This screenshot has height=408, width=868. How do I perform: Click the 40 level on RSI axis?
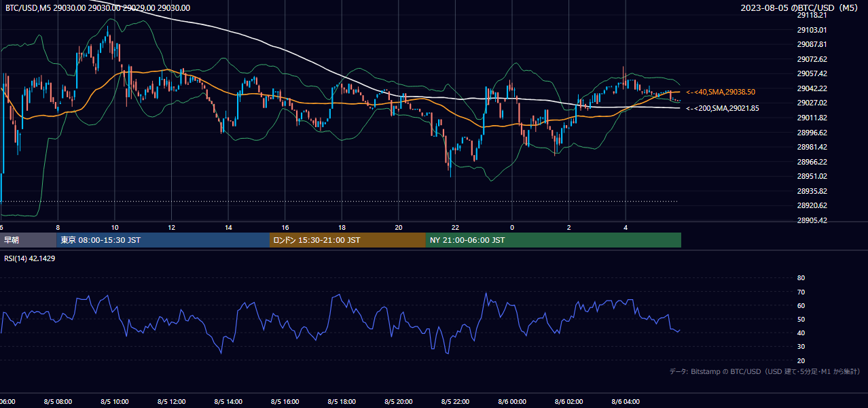(801, 333)
